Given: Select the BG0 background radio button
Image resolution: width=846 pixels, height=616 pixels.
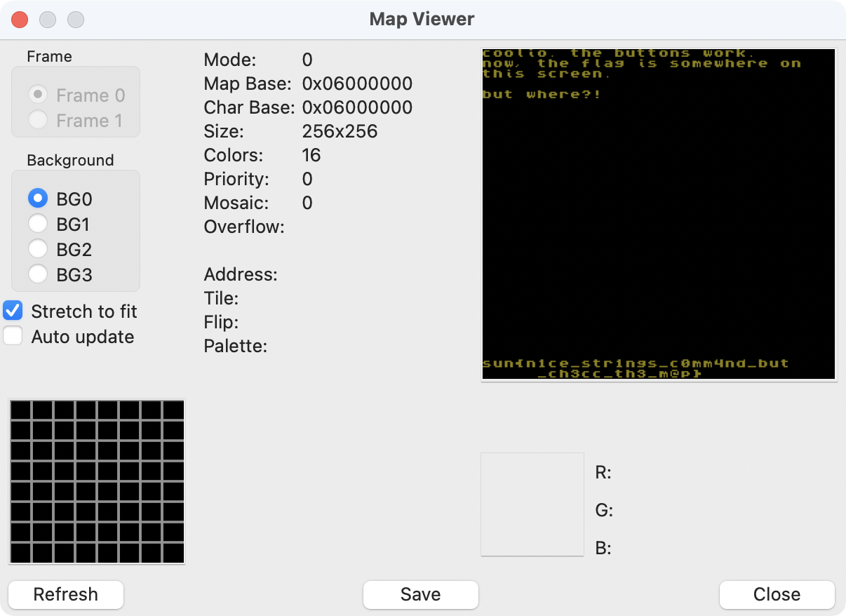Looking at the screenshot, I should click(x=37, y=199).
